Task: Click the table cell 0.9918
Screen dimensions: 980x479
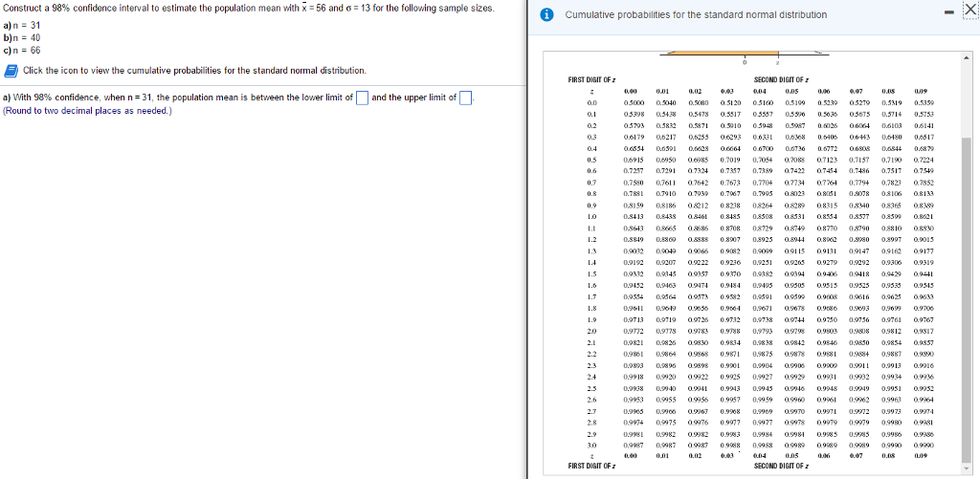Action: coord(634,377)
